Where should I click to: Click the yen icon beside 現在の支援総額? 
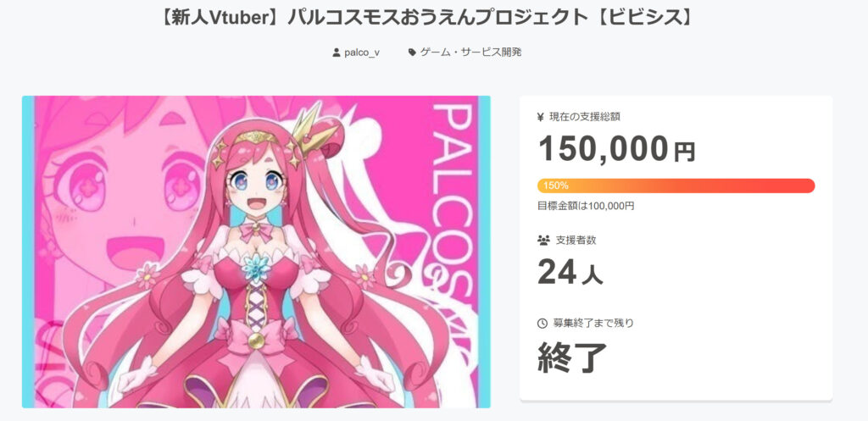pos(541,117)
